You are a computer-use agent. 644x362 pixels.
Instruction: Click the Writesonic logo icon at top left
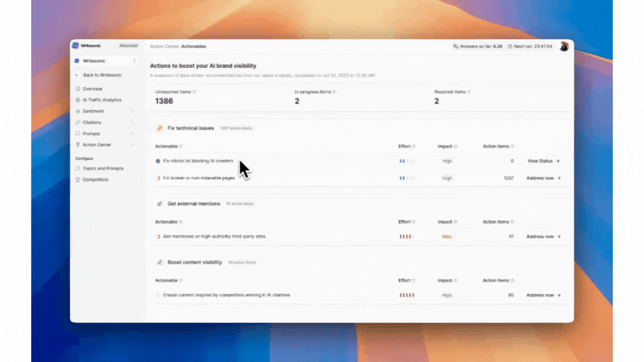pos(75,46)
